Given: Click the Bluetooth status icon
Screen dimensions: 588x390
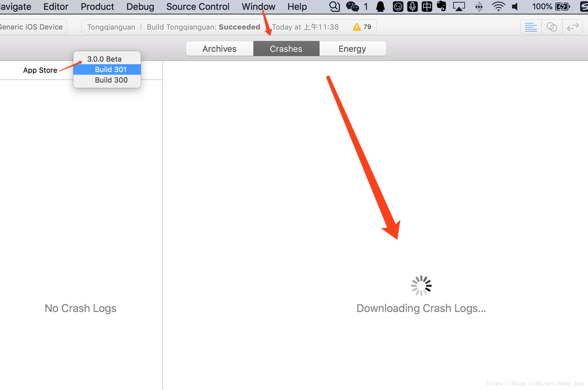Looking at the screenshot, I should point(479,7).
